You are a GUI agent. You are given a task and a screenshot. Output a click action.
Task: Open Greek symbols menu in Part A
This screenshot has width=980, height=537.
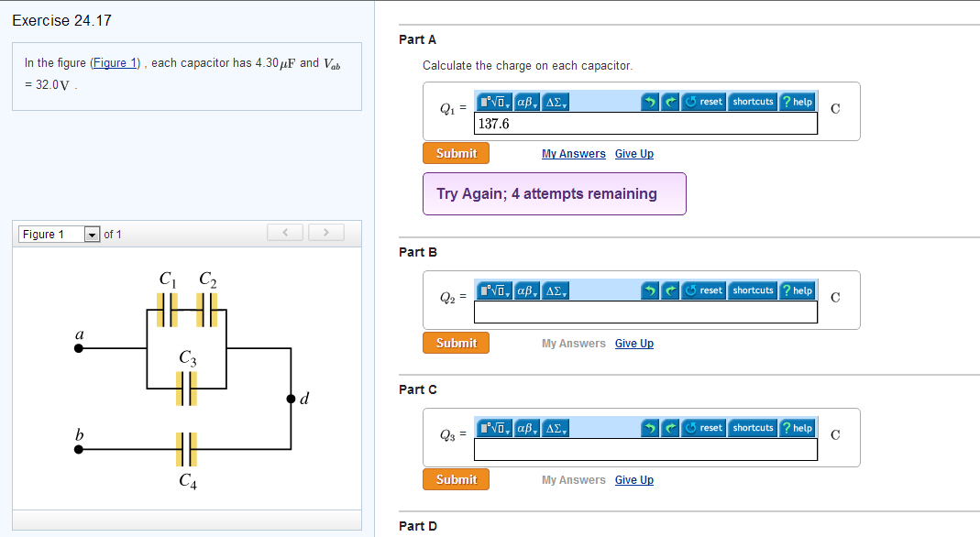point(527,102)
